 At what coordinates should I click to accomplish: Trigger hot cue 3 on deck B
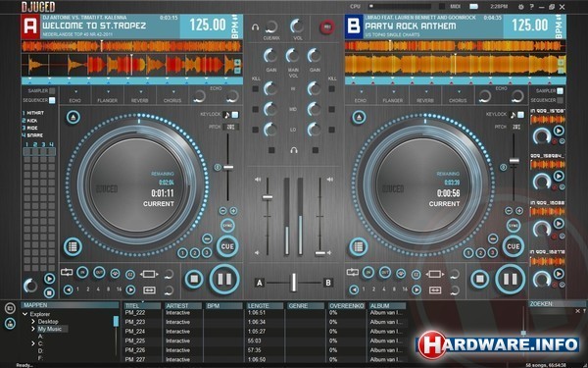click(492, 253)
